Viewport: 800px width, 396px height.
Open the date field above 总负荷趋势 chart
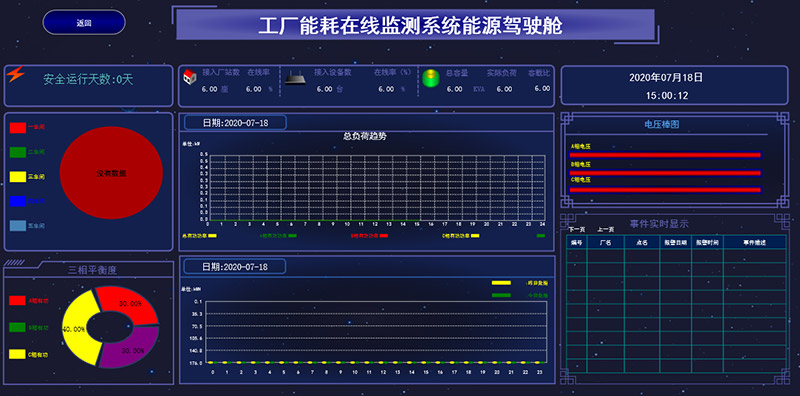[235, 123]
